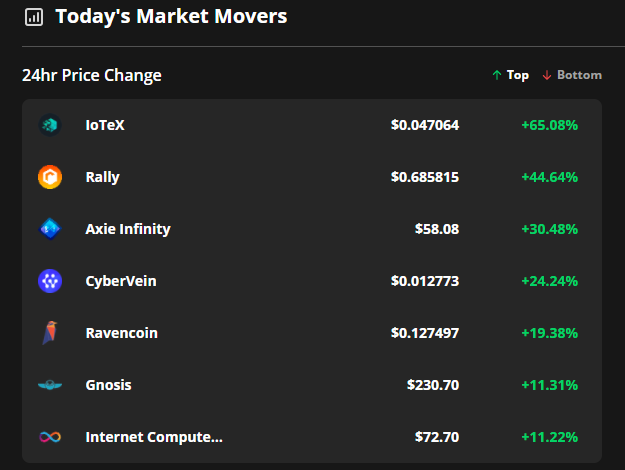Viewport: 625px width, 470px height.
Task: Switch to Top price movers
Action: click(x=510, y=75)
